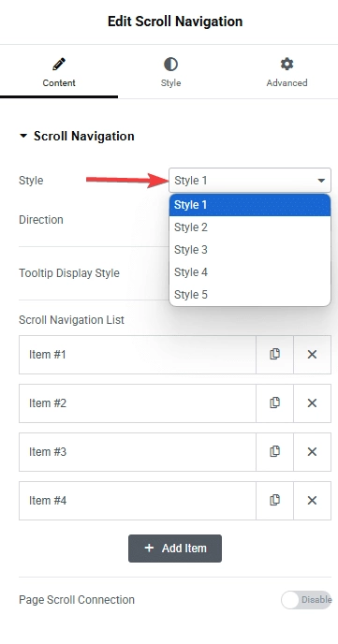Open the Style dropdown showing Style 1

pos(250,181)
